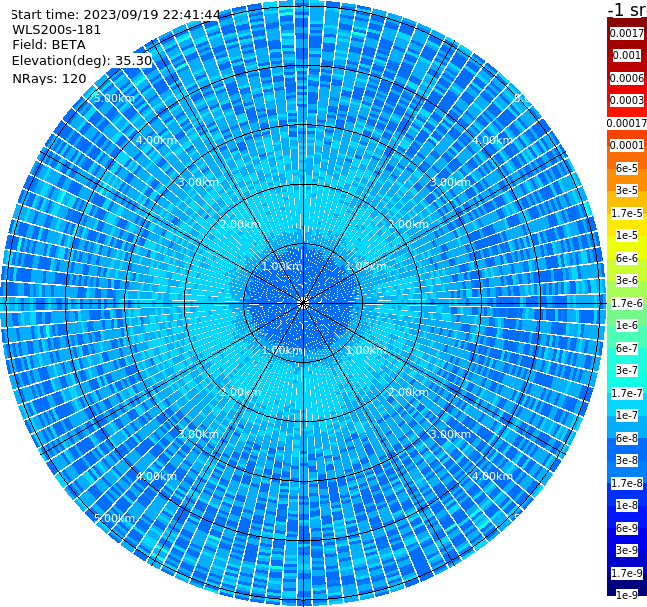The image size is (647, 607).
Task: Select the 6e-5 colorbar tick label
Action: click(627, 168)
